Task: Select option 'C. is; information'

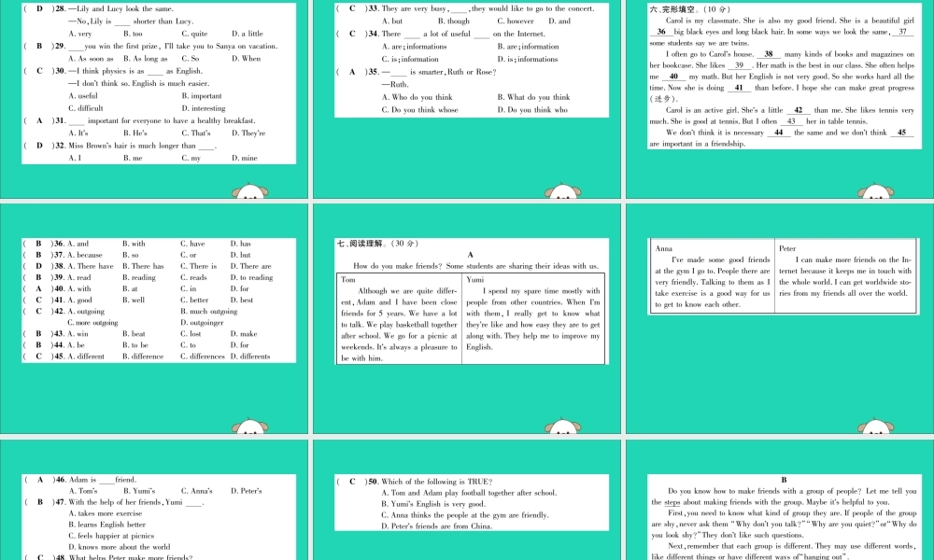Action: (x=410, y=60)
